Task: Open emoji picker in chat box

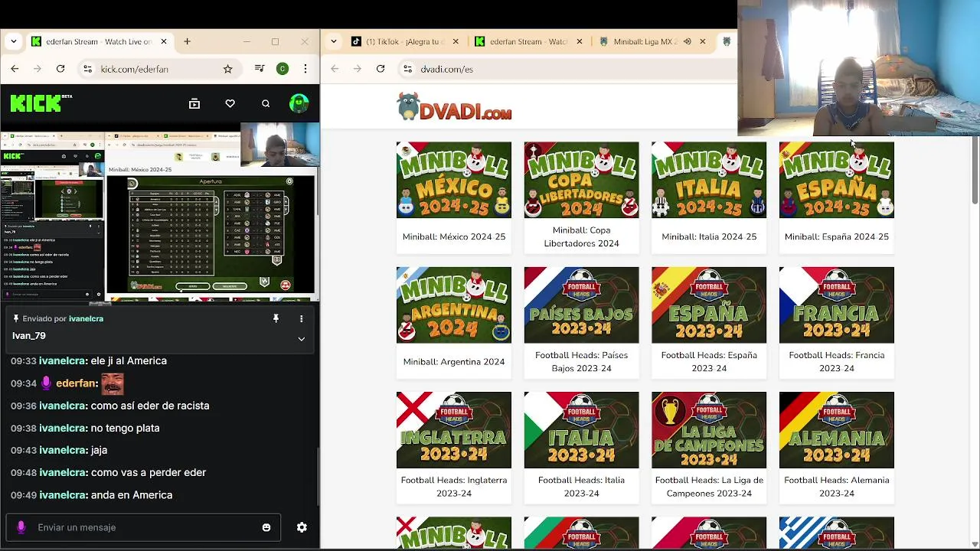Action: point(266,527)
